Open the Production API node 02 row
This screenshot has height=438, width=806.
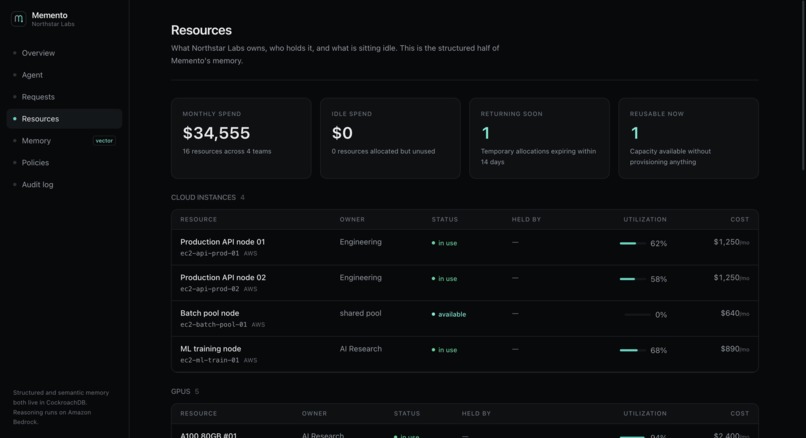coord(465,283)
